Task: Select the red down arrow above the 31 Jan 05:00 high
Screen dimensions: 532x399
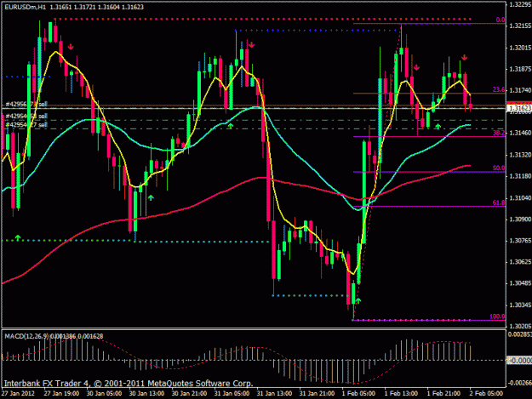Action: click(251, 44)
